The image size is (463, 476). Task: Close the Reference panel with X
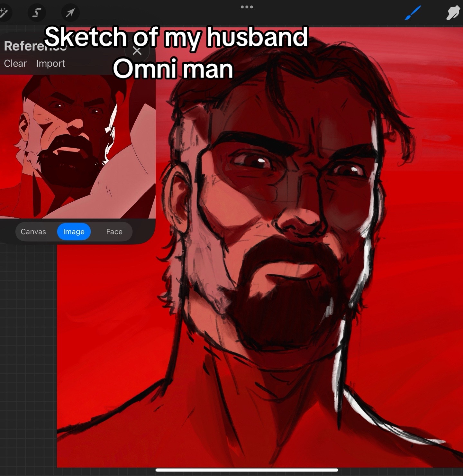click(x=137, y=51)
